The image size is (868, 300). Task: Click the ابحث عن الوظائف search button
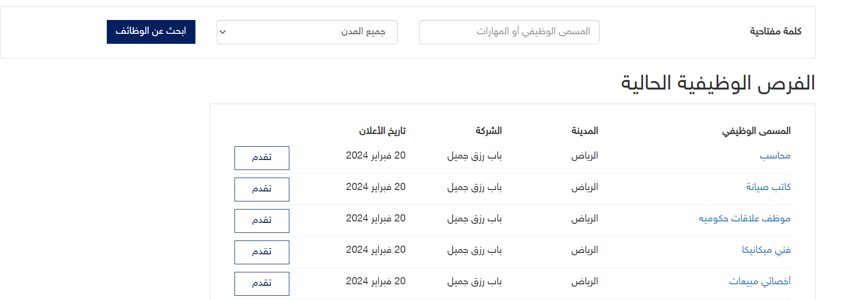pyautogui.click(x=151, y=32)
